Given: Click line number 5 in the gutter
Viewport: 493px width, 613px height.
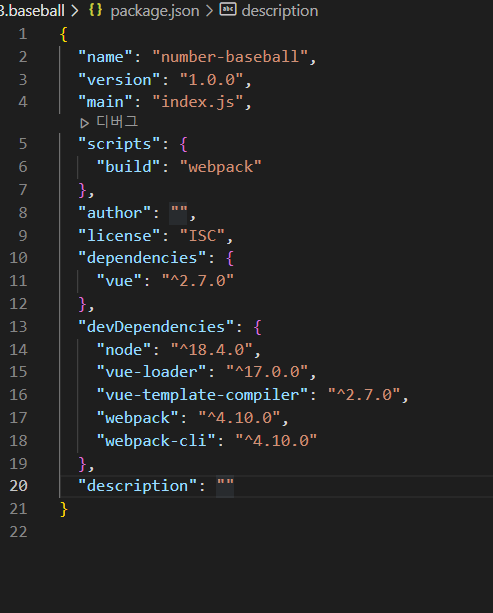Looking at the screenshot, I should 23,144.
